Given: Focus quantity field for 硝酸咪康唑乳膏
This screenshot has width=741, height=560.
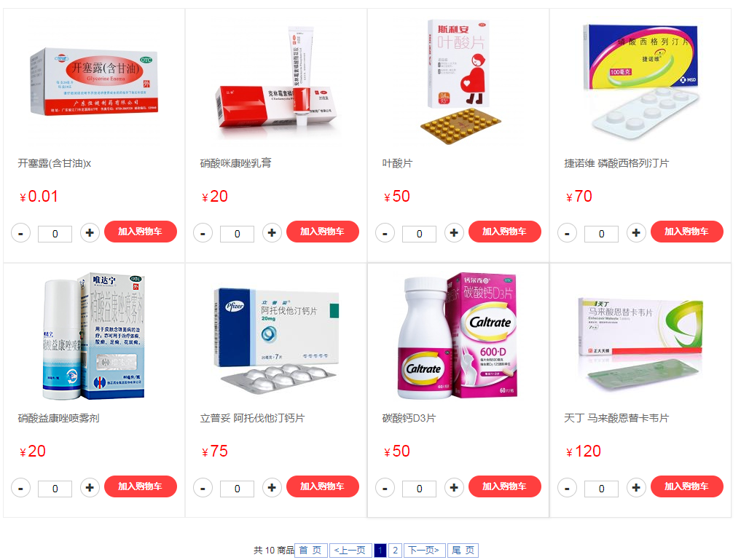Looking at the screenshot, I should 238,234.
